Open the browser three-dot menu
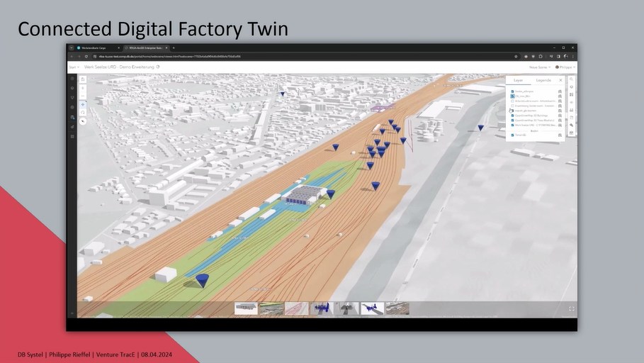Image resolution: width=644 pixels, height=363 pixels. pyautogui.click(x=573, y=56)
